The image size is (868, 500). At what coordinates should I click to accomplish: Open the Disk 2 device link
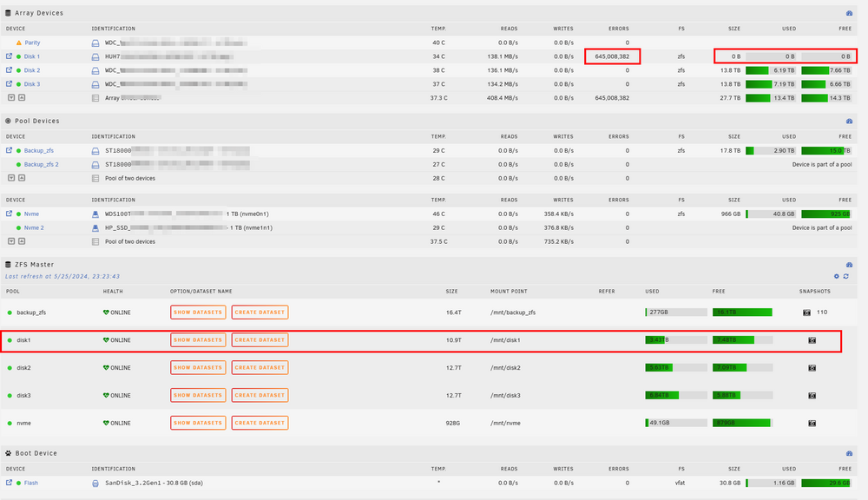point(31,70)
